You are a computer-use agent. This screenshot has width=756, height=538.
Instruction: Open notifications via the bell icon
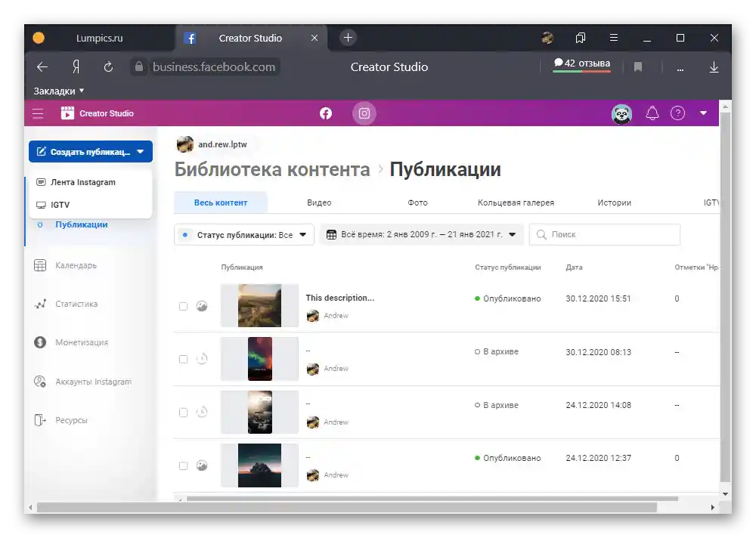tap(651, 113)
